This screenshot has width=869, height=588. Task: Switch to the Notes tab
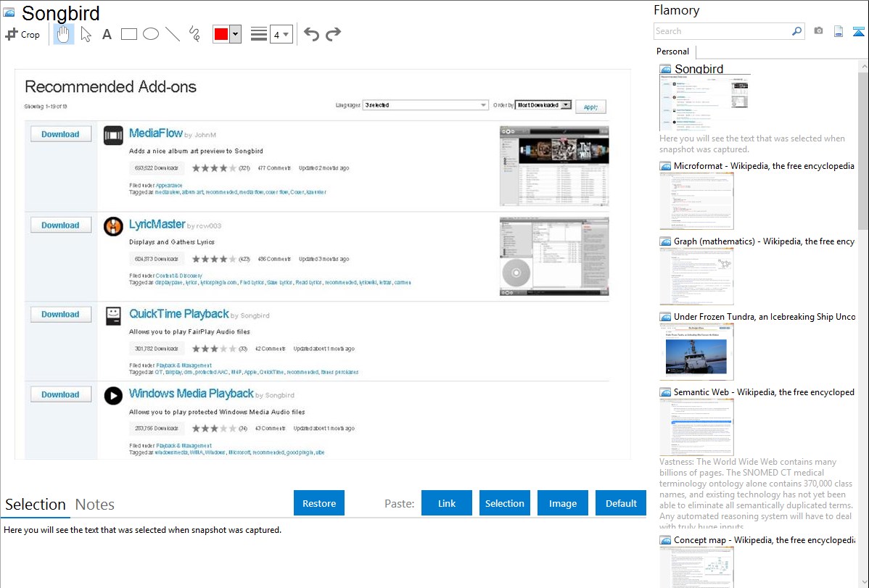click(x=95, y=505)
